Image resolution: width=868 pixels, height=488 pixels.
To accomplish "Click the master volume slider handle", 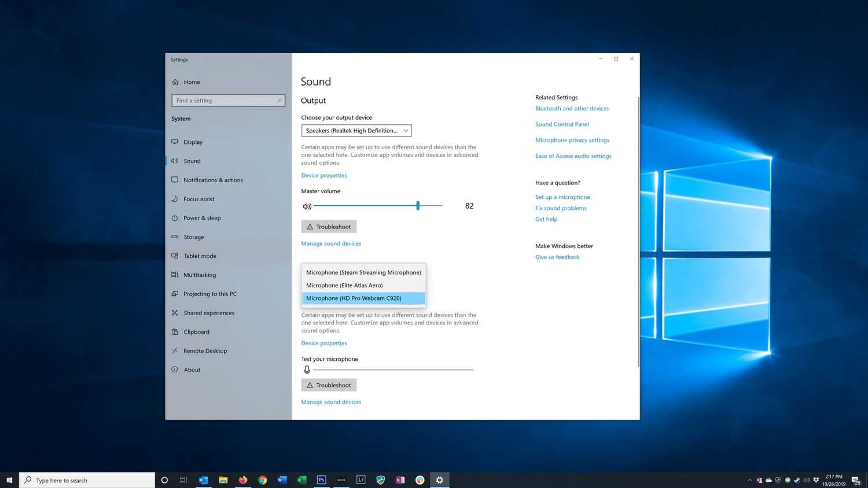I will [x=418, y=206].
